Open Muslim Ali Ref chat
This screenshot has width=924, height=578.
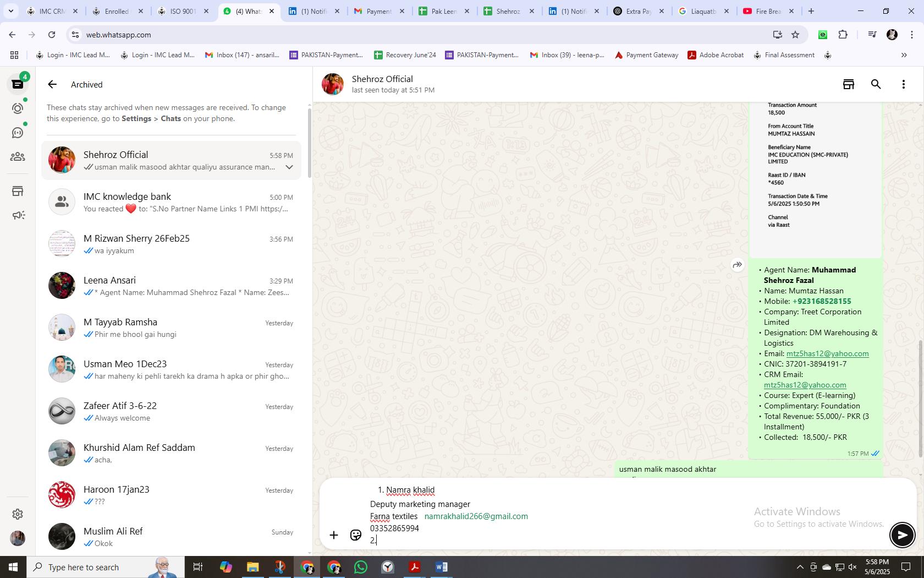tap(171, 537)
